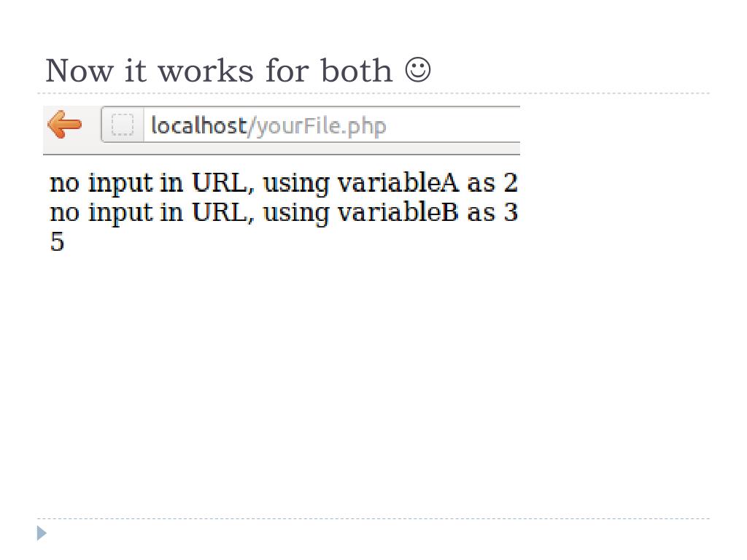The width and height of the screenshot is (747, 560).
Task: Click the smiley face in the title
Action: 418,70
